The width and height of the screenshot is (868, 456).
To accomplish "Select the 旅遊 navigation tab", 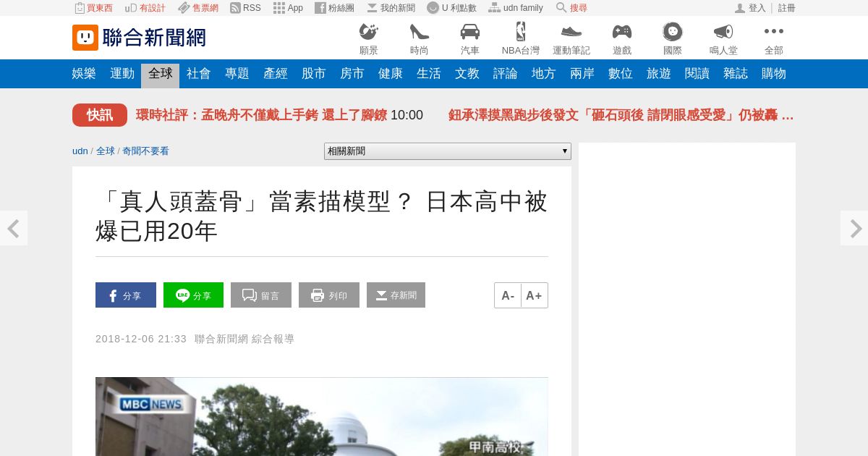I will 659,74.
